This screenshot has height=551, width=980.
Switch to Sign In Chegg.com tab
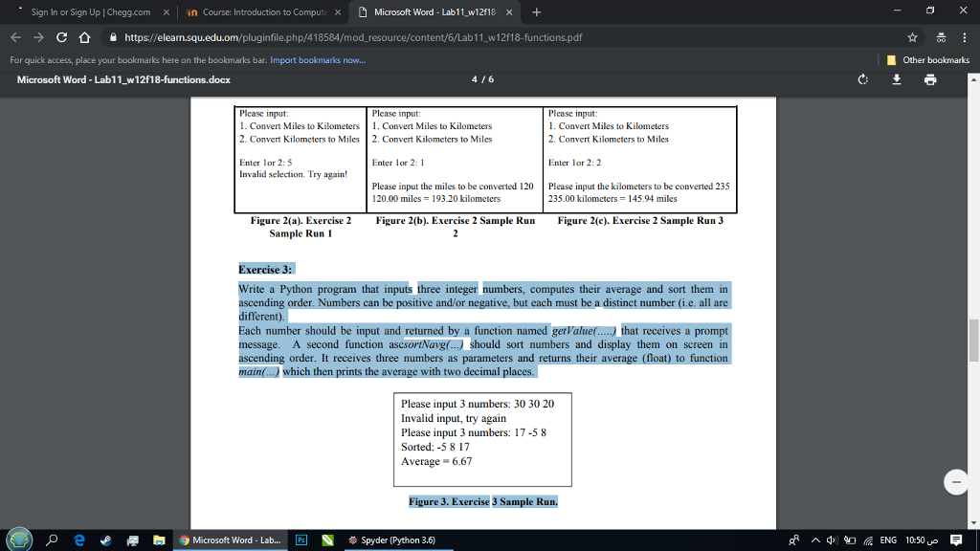tap(91, 11)
